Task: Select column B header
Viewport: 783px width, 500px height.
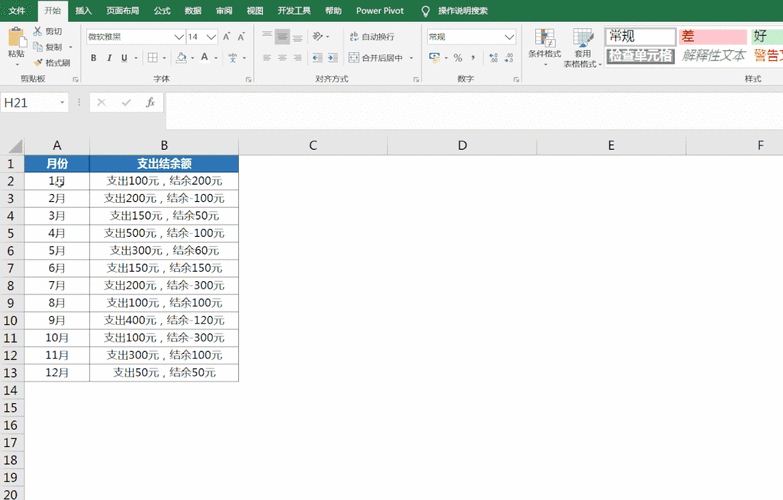Action: point(164,145)
